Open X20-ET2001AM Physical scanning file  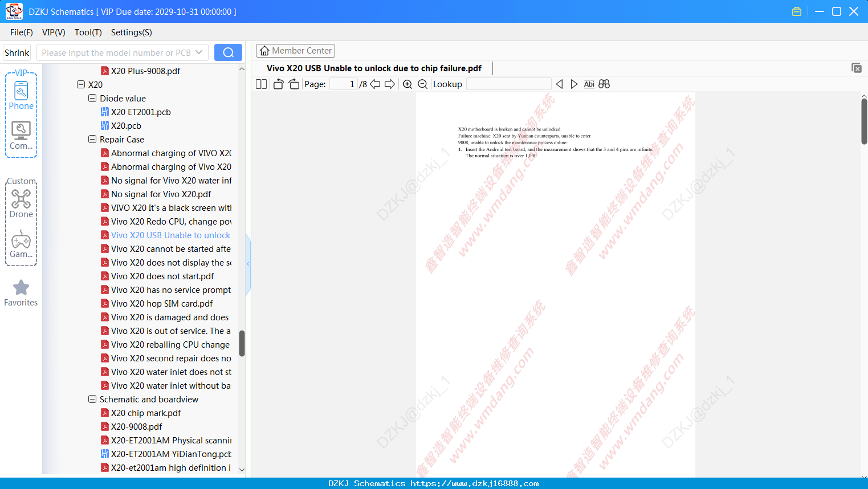click(x=171, y=440)
